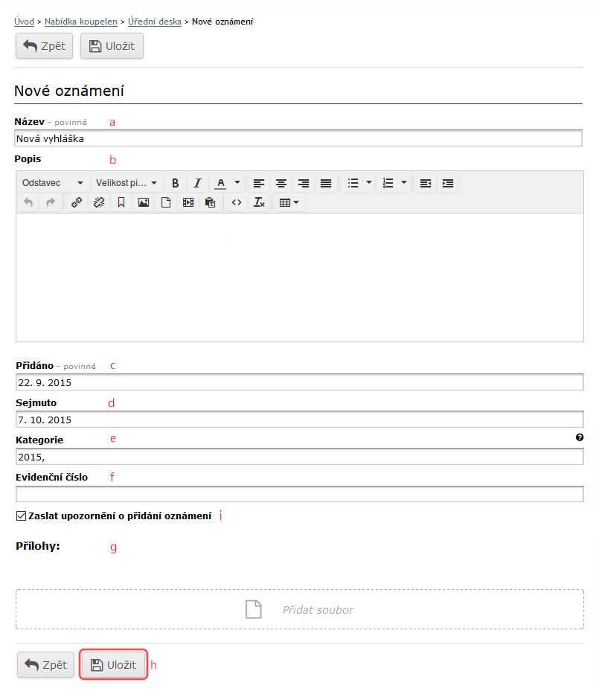Open the Velikost písma font size dropdown
596x700 pixels.
126,183
